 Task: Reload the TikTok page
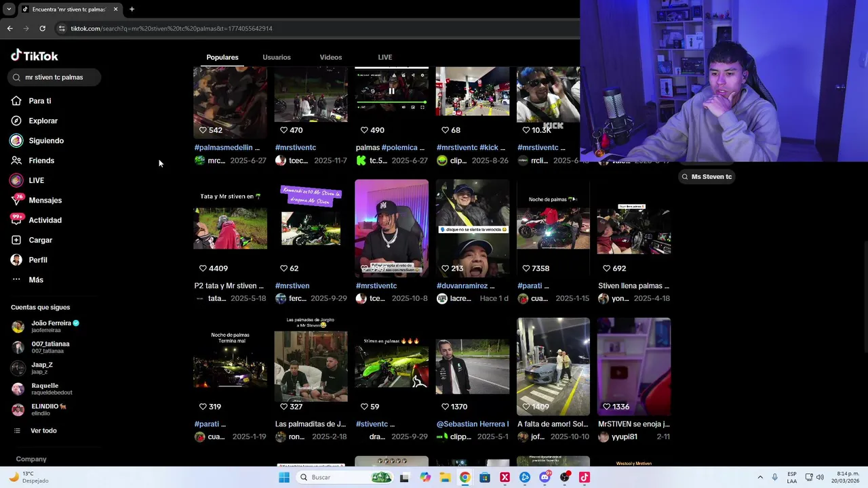[x=42, y=28]
